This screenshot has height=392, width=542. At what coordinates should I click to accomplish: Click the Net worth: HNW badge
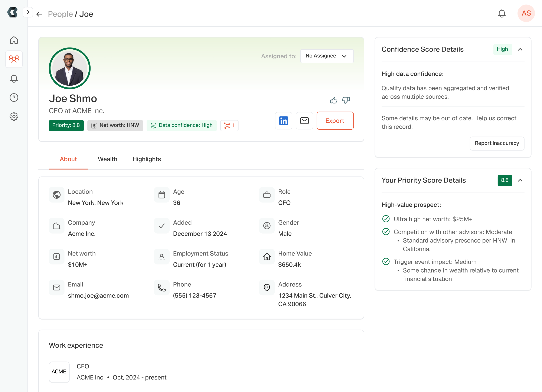pyautogui.click(x=115, y=125)
